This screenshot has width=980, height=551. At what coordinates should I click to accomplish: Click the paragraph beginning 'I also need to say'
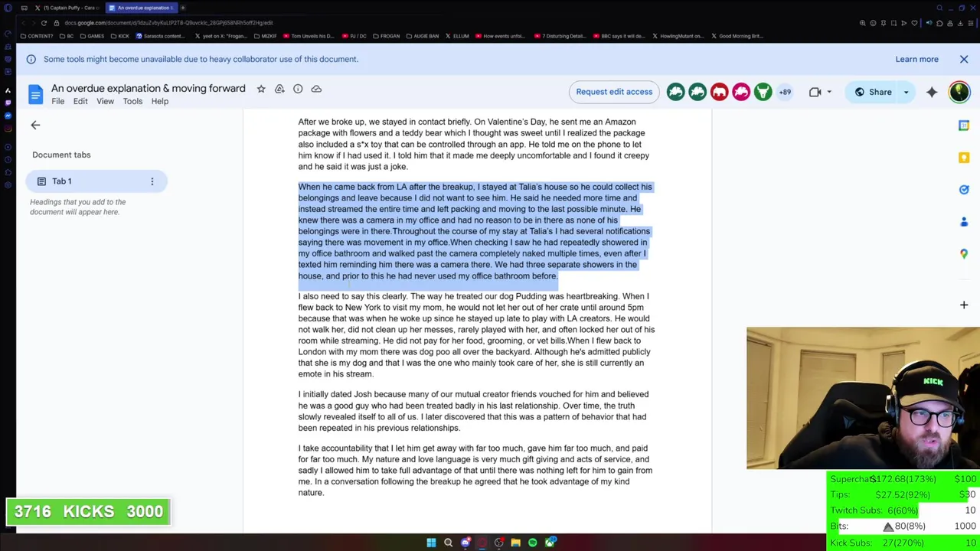click(476, 335)
